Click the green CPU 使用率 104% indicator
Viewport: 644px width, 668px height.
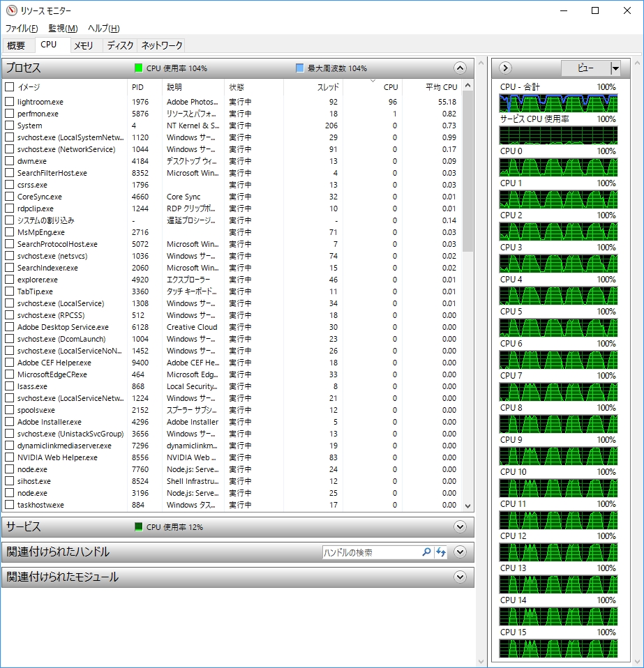click(138, 68)
